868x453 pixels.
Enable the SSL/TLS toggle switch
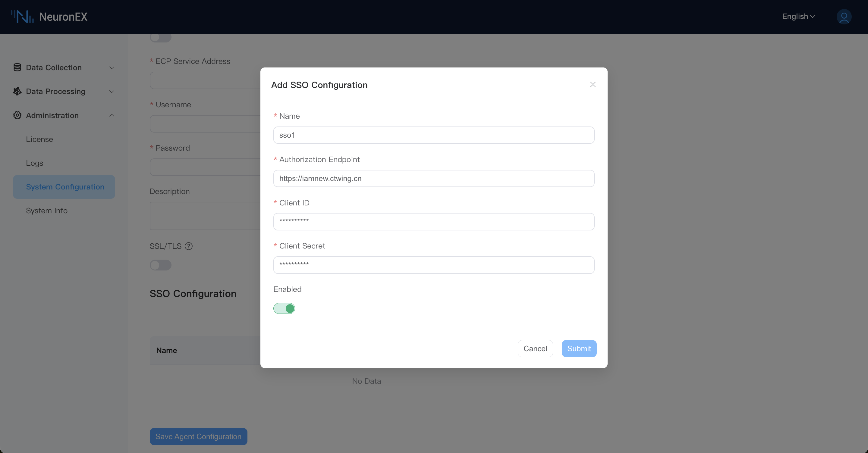[x=160, y=265]
